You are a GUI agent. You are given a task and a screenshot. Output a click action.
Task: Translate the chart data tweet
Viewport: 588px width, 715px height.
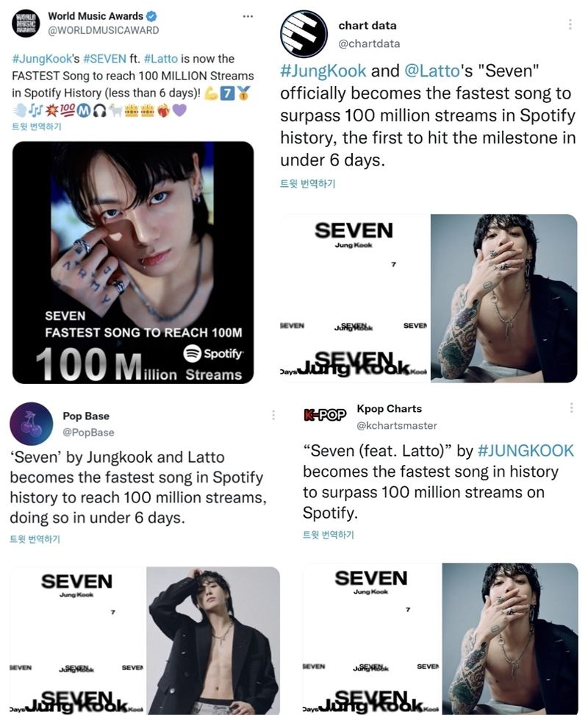point(307,184)
